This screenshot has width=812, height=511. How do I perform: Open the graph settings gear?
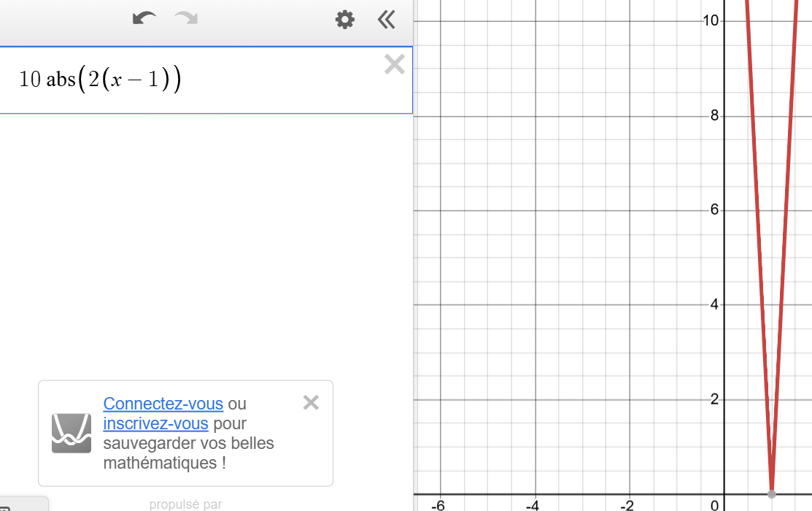click(344, 20)
